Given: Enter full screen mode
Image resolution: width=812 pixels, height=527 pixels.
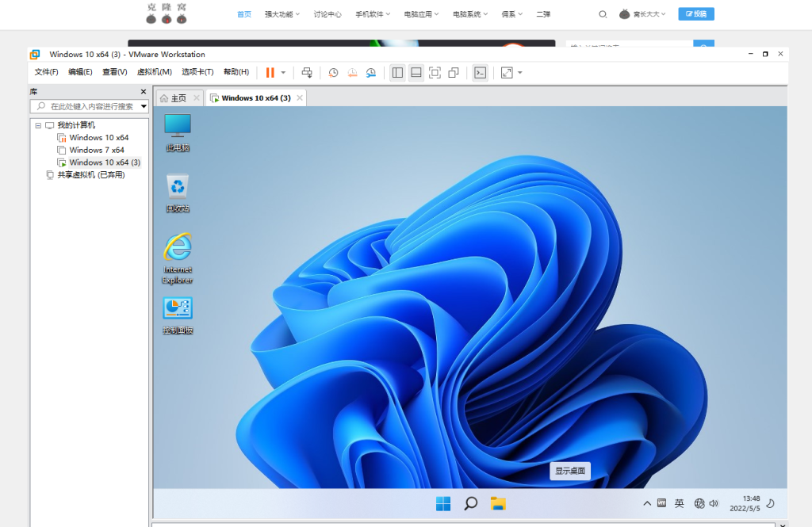Looking at the screenshot, I should (x=435, y=72).
